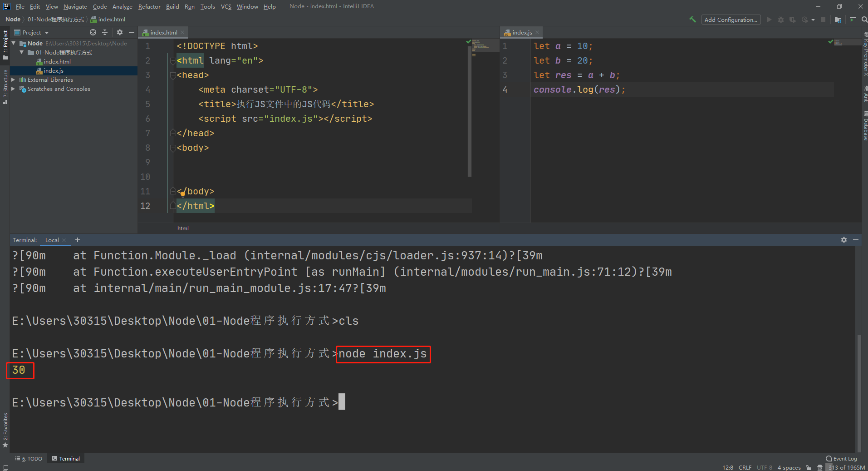Image resolution: width=868 pixels, height=471 pixels.
Task: Close the index.html editor tab
Action: click(182, 32)
